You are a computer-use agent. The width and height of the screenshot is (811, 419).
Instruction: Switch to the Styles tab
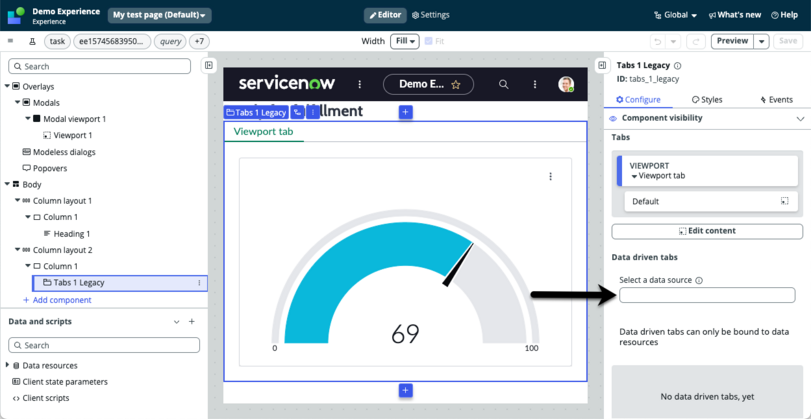click(707, 100)
